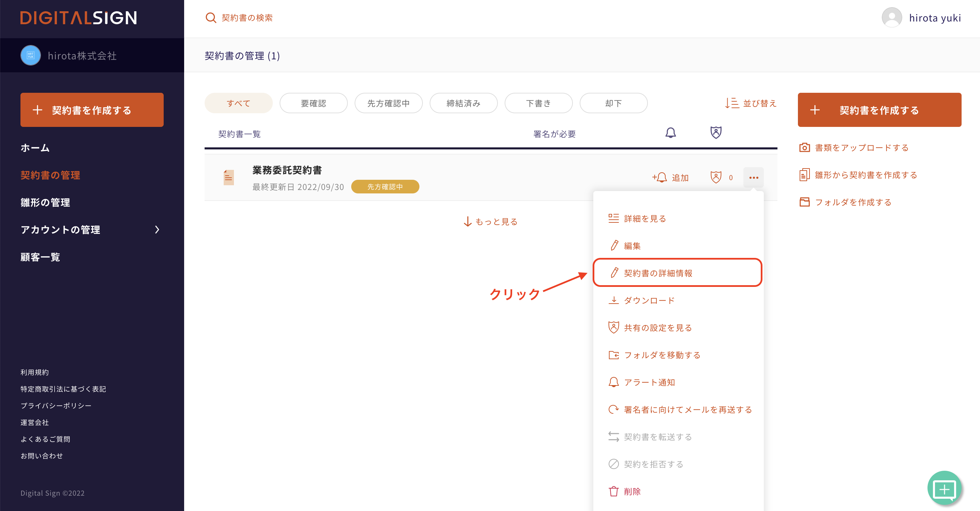Open the hirota yuki user avatar

click(892, 17)
